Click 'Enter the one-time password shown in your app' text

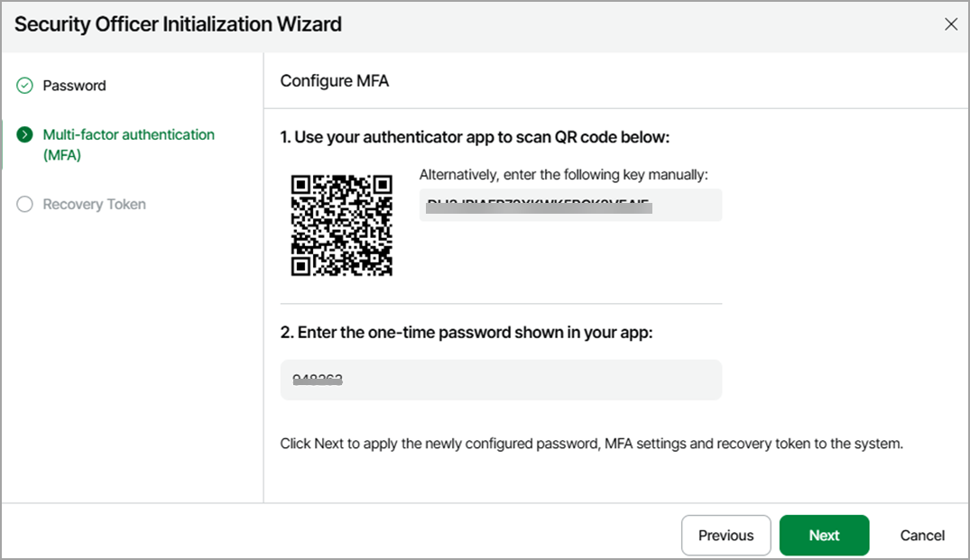point(467,333)
